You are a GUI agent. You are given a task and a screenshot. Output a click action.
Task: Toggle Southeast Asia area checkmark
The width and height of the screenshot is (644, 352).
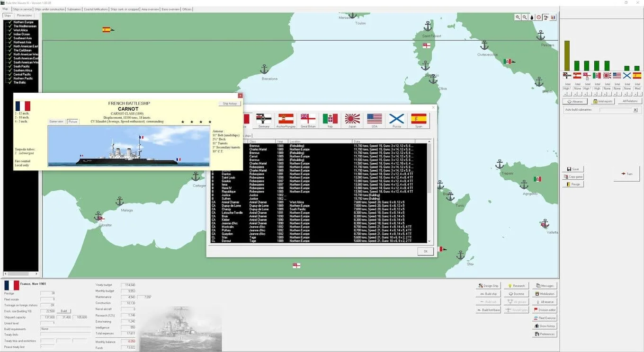9,38
